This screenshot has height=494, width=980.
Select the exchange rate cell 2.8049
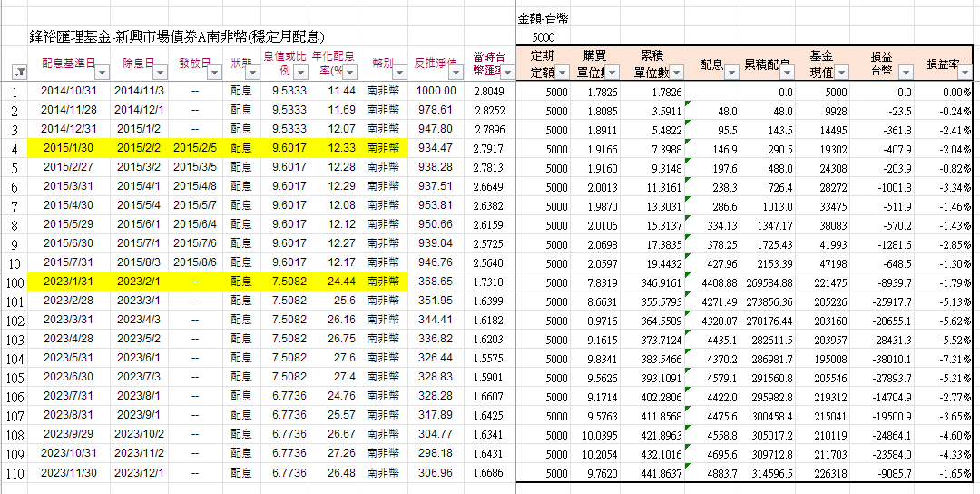(x=489, y=92)
